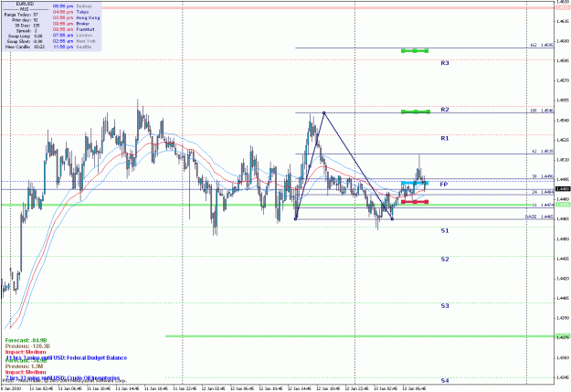Click the M15 timeframe label
The image size is (571, 392).
click(25, 9)
